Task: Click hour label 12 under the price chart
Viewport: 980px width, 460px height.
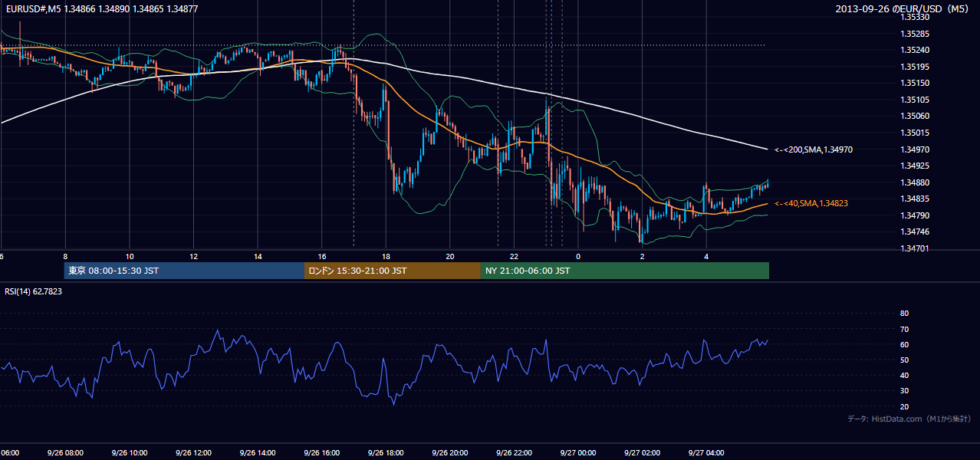Action: point(194,256)
